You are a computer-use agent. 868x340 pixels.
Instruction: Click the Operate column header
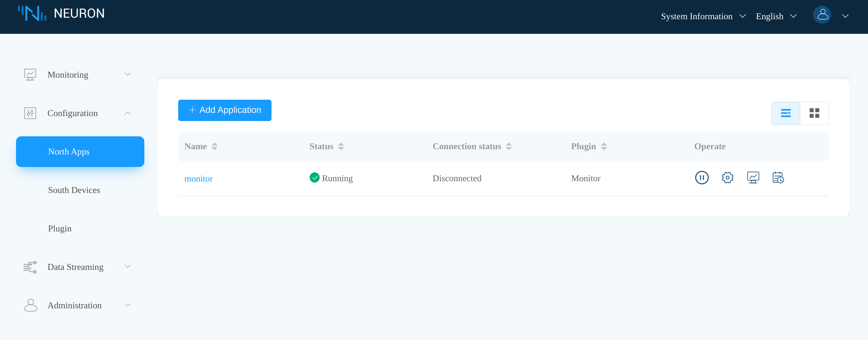(x=710, y=146)
